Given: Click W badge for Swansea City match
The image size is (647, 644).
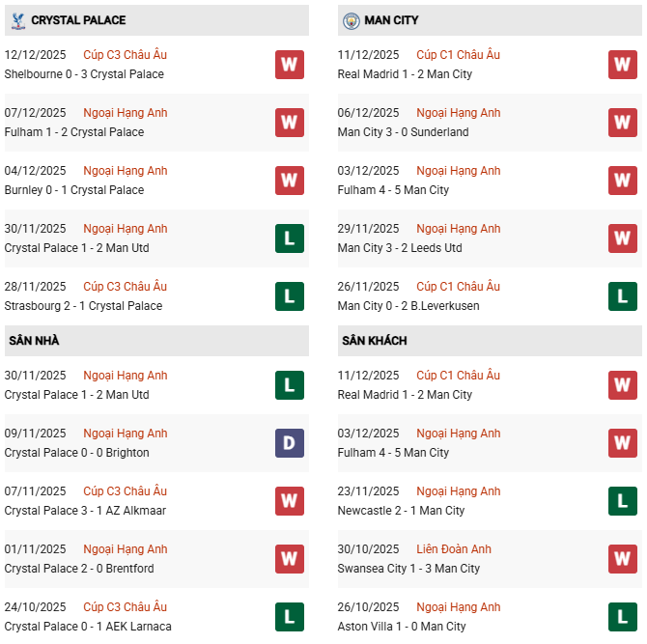Looking at the screenshot, I should point(623,559).
